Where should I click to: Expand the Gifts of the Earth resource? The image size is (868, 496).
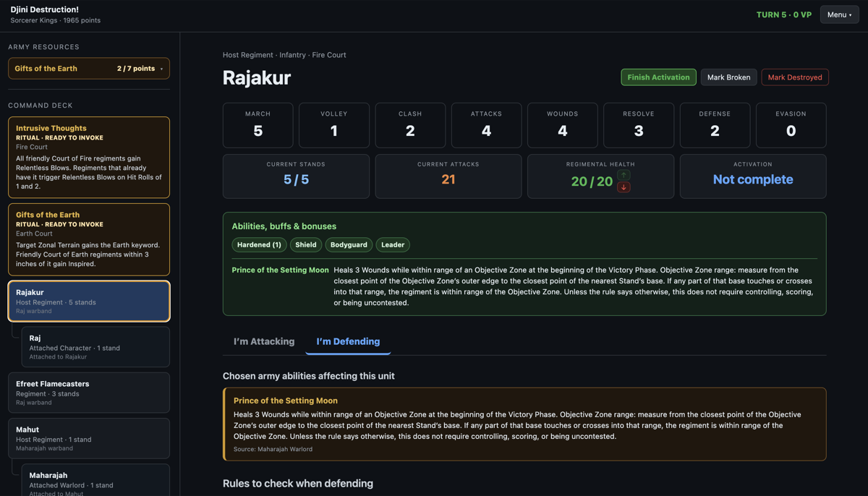[x=89, y=69]
